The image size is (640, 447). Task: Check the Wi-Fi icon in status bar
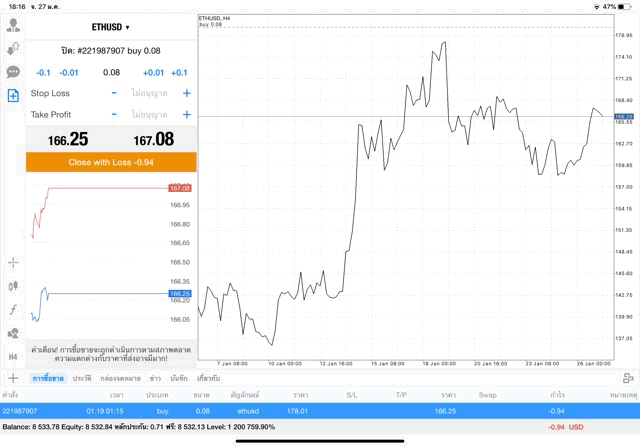[x=597, y=7]
